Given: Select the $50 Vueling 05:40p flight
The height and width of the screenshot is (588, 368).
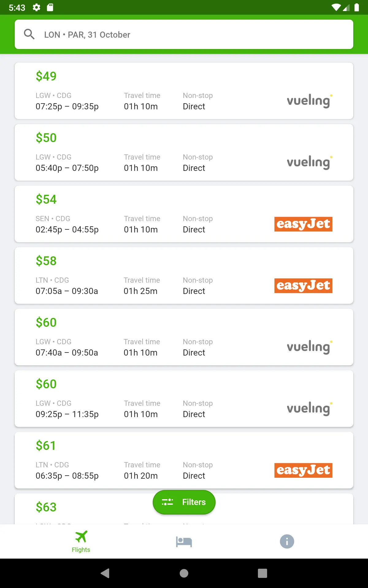Looking at the screenshot, I should tap(184, 152).
